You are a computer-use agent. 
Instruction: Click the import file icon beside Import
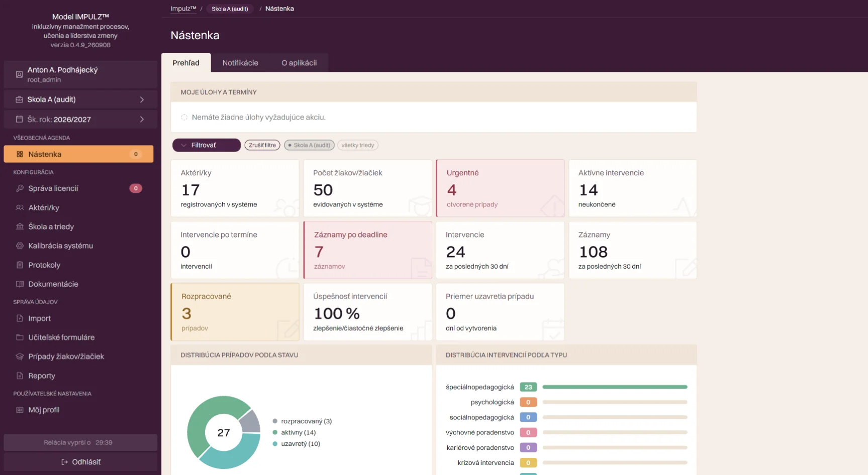pyautogui.click(x=20, y=318)
